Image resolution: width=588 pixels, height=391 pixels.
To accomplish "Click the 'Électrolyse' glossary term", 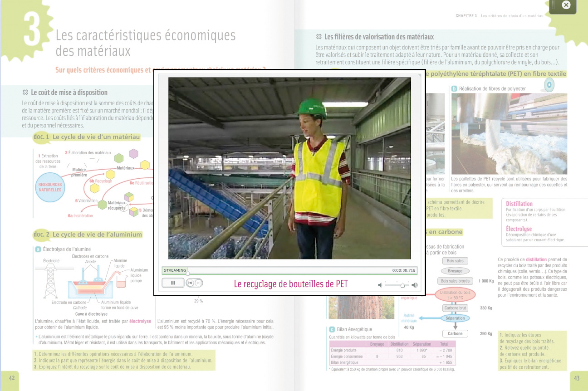I will click(519, 229).
